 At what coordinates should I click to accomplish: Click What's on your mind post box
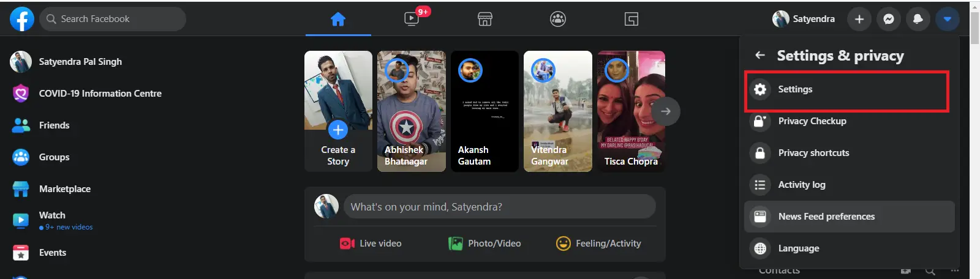pyautogui.click(x=500, y=207)
